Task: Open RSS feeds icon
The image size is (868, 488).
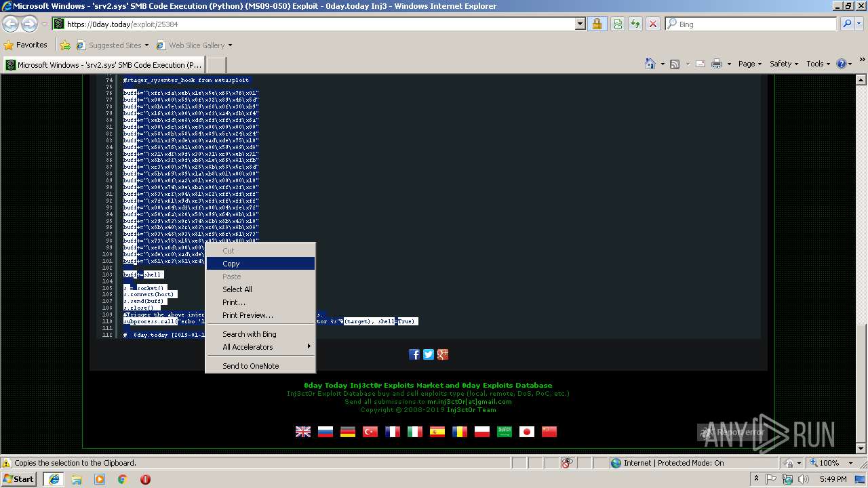Action: point(675,64)
